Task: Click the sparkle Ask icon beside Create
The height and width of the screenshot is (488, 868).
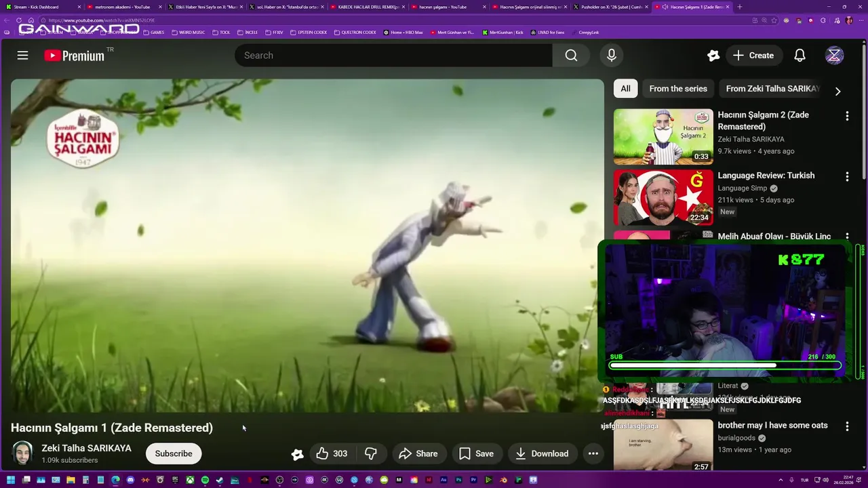Action: (713, 56)
